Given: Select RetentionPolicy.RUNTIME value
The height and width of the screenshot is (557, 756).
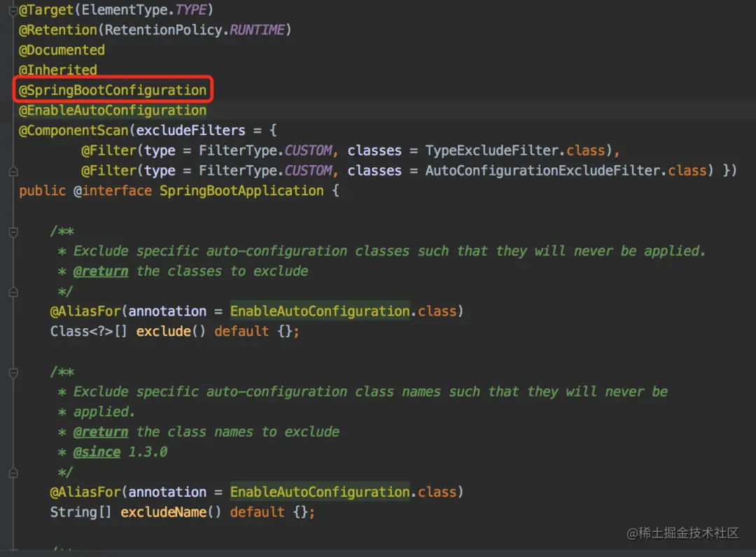Looking at the screenshot, I should (195, 30).
